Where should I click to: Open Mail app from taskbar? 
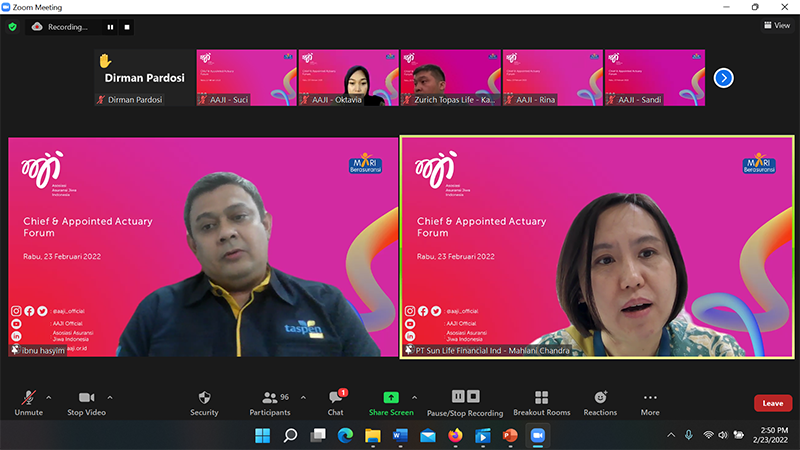(428, 436)
